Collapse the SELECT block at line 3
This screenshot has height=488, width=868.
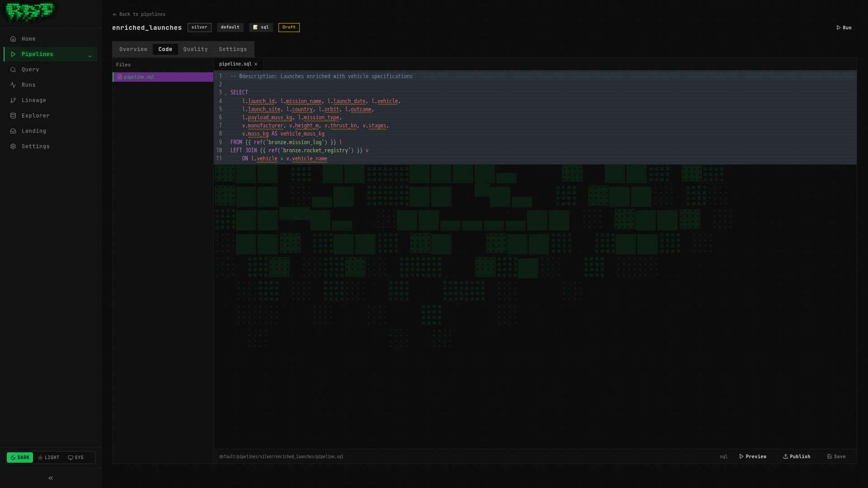coord(226,94)
